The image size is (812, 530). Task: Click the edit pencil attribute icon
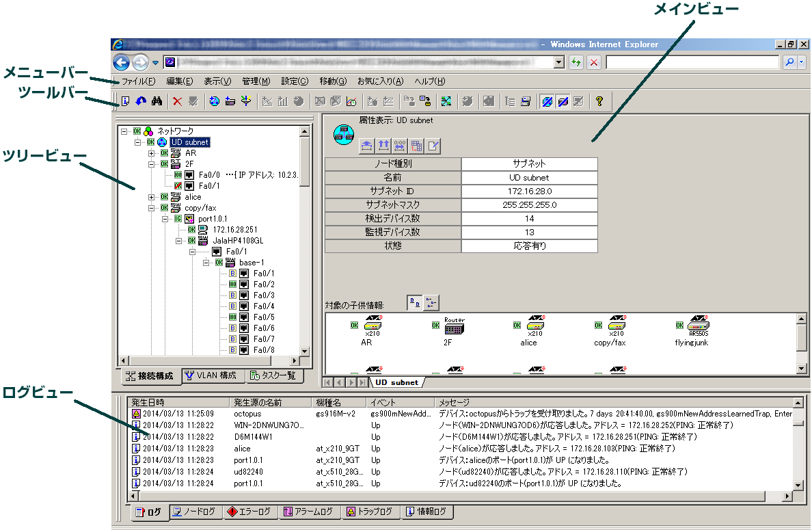pyautogui.click(x=433, y=146)
